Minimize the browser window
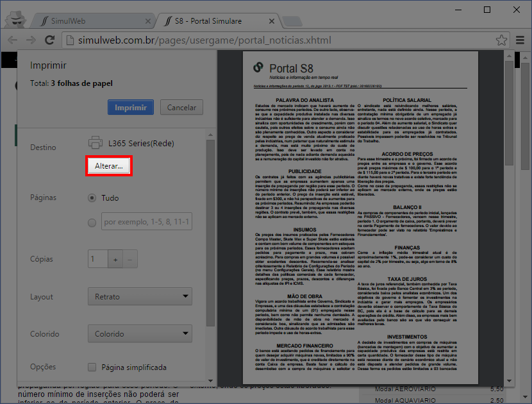This screenshot has height=404, width=532. pos(458,10)
